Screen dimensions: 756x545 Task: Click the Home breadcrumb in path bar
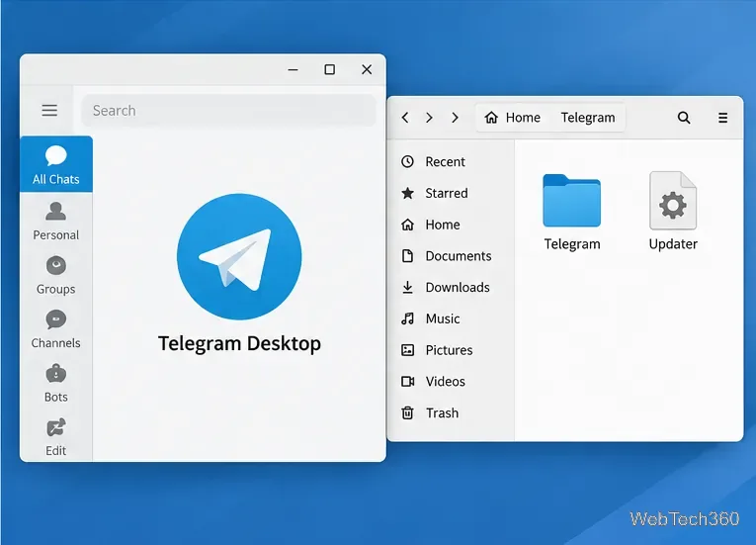(513, 118)
